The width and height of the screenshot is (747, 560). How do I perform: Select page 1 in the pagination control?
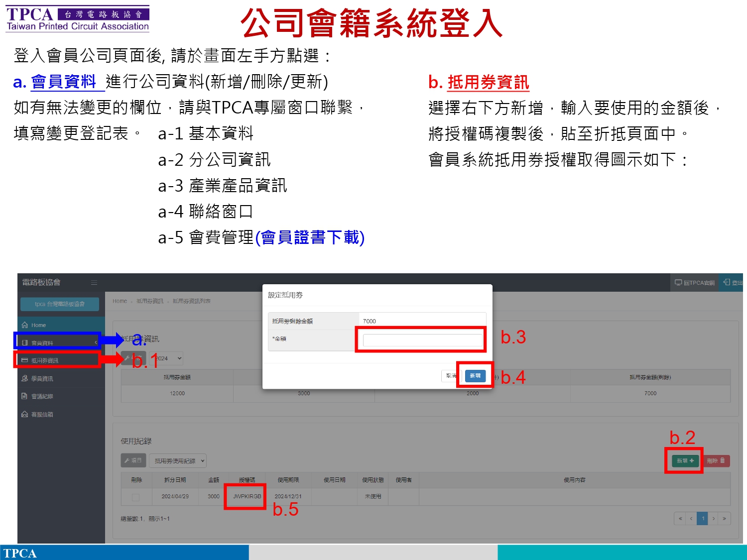tap(702, 518)
